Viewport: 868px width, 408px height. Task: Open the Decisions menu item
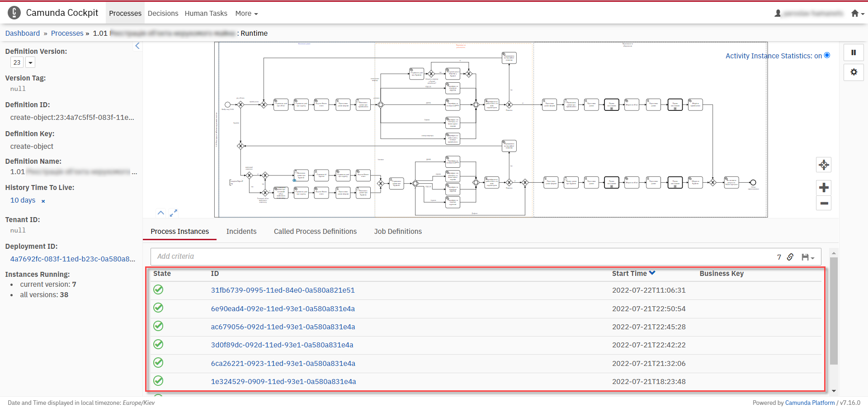point(163,14)
